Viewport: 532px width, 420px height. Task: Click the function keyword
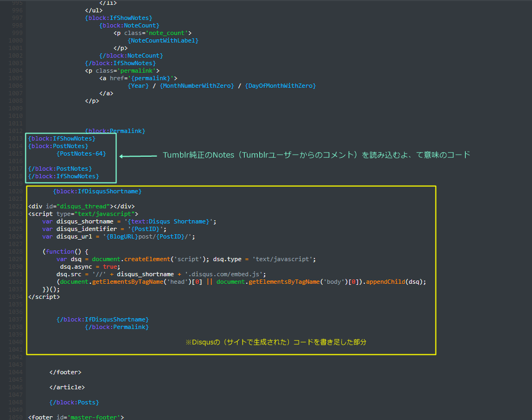[60, 251]
